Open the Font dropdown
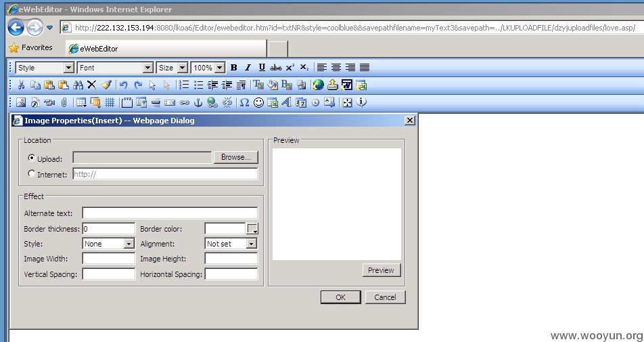The width and height of the screenshot is (644, 342). pos(148,68)
